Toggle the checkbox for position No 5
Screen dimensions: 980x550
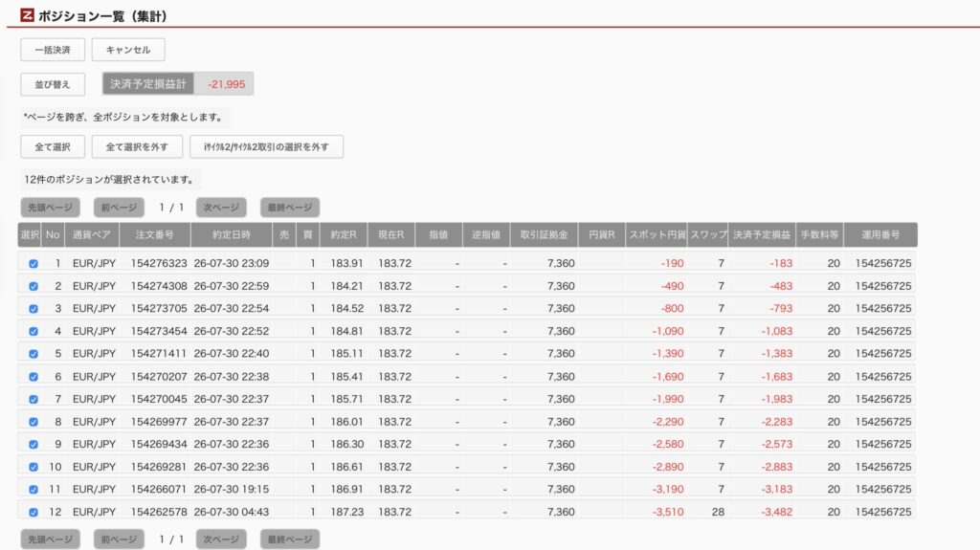33,354
